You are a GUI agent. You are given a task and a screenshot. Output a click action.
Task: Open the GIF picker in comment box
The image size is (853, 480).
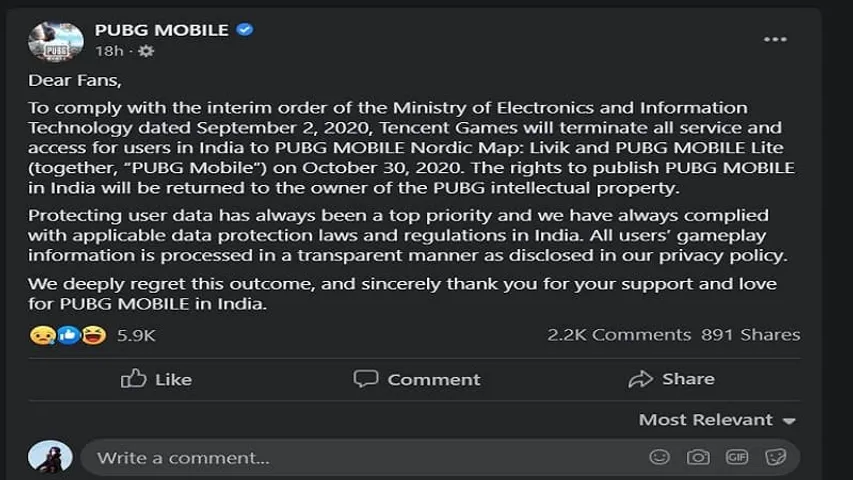click(737, 457)
